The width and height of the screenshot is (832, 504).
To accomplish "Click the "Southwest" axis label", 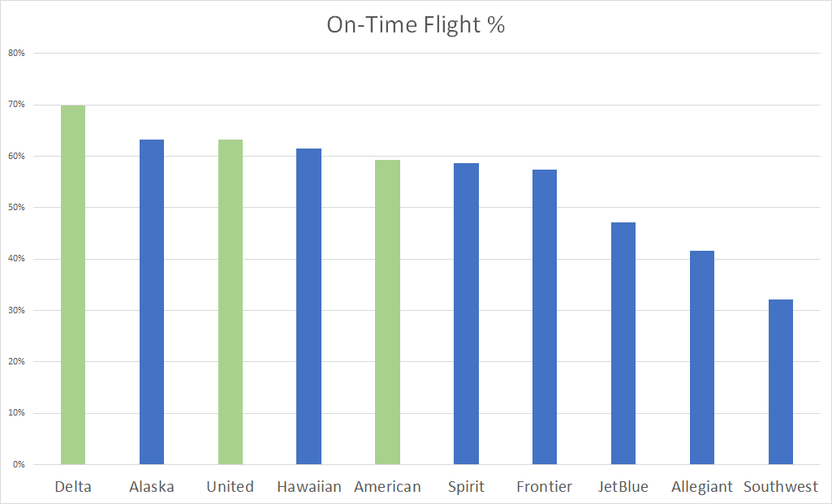I will 780,487.
